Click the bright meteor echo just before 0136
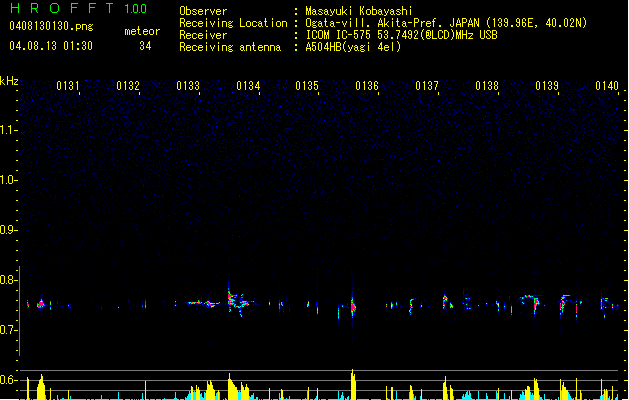The height and width of the screenshot is (400, 629). 353,306
